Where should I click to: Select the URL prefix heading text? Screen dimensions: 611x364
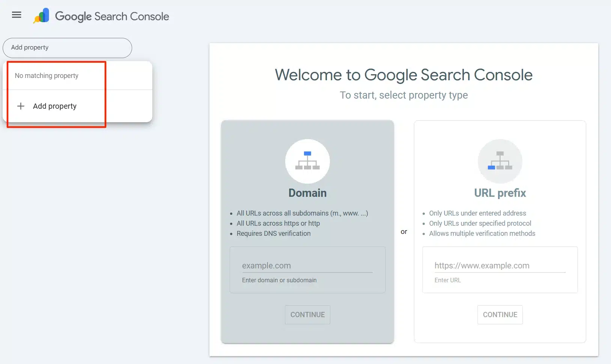pyautogui.click(x=500, y=193)
